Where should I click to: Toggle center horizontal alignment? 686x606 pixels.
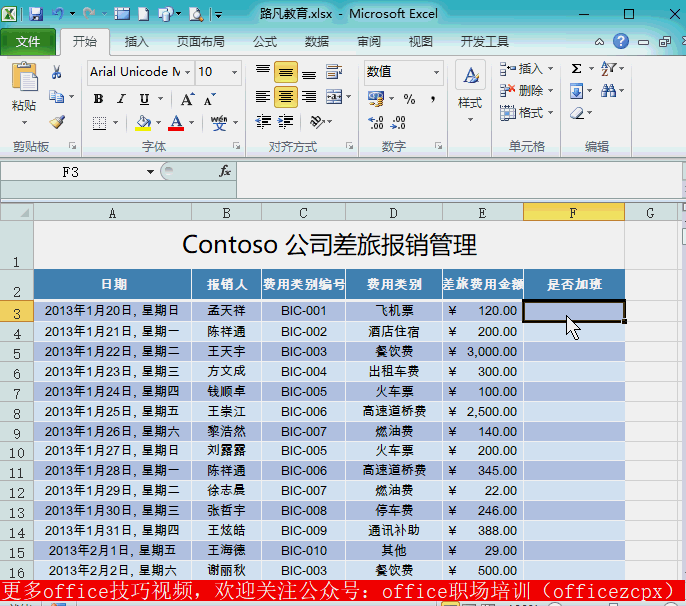(286, 98)
